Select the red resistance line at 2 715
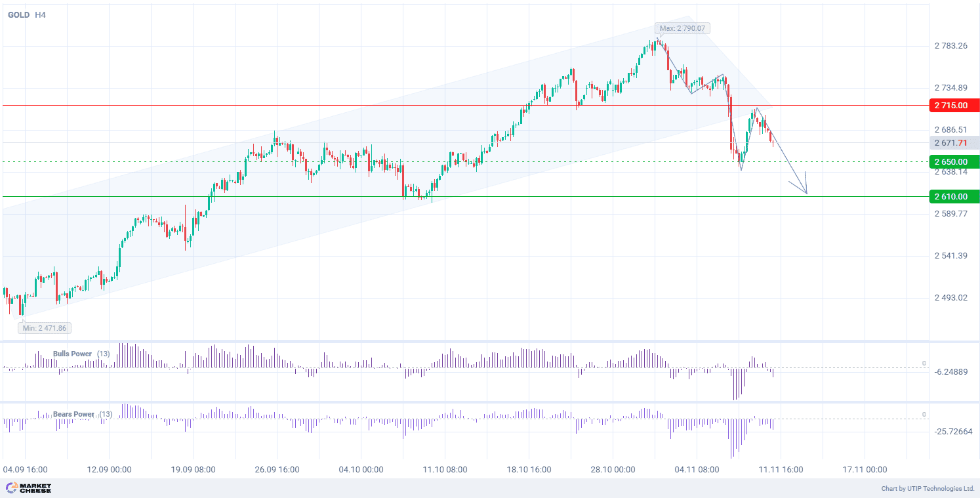980x498 pixels. 394,105
